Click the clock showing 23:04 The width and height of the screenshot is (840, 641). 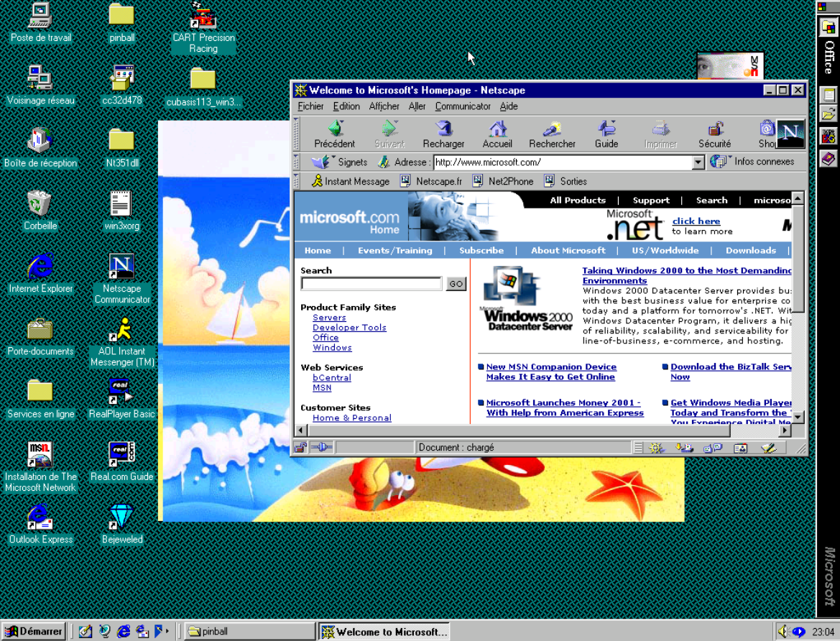tap(822, 632)
